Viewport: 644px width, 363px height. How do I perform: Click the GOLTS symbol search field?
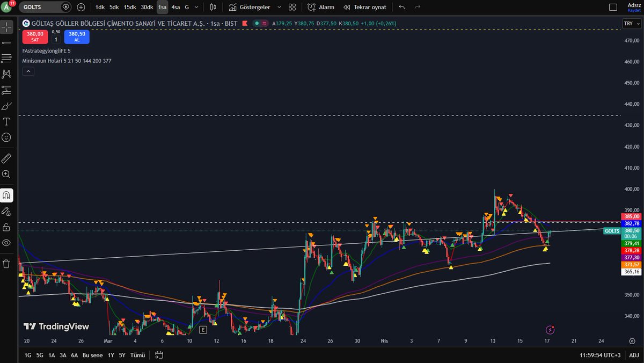(x=45, y=7)
